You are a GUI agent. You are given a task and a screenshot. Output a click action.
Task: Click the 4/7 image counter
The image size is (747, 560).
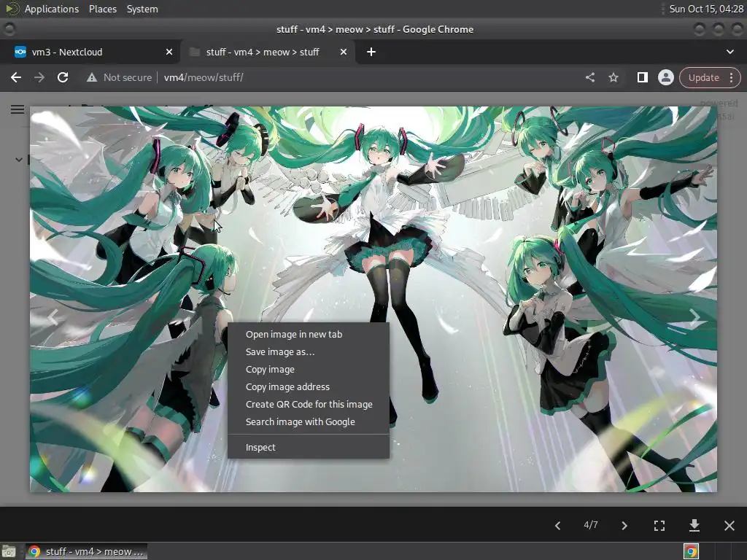pos(591,525)
